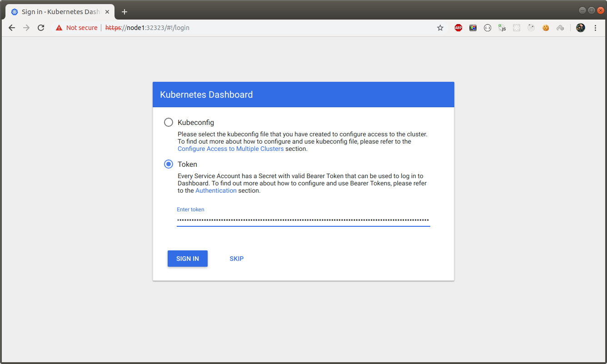Click the Kubernetes tab favicon
The width and height of the screenshot is (607, 364).
click(x=15, y=12)
